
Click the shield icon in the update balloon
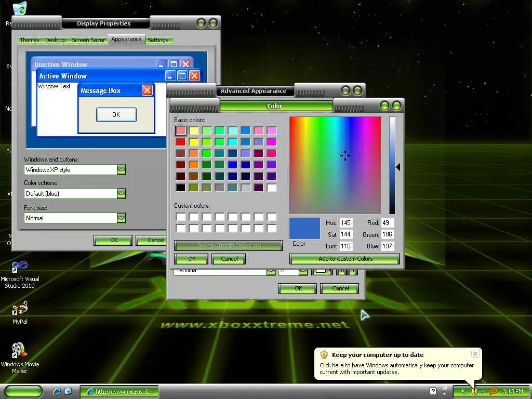coord(324,355)
